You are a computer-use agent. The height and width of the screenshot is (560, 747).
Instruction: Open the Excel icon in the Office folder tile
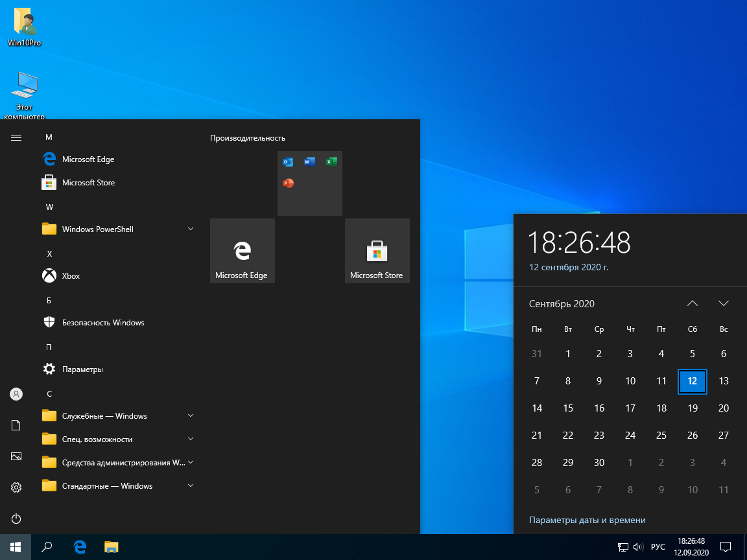pos(331,162)
